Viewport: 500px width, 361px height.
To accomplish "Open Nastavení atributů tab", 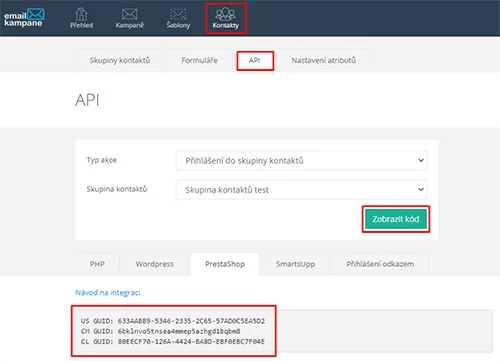I will point(323,60).
